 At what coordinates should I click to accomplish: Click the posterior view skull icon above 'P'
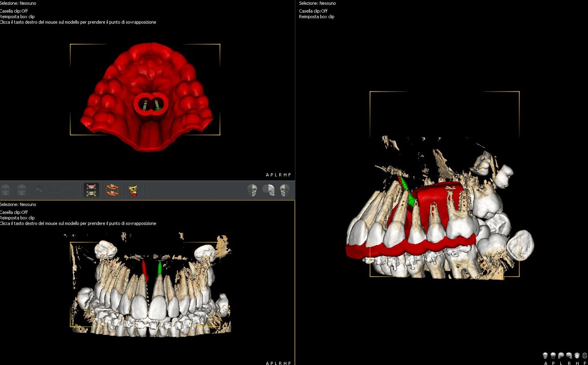[553, 356]
